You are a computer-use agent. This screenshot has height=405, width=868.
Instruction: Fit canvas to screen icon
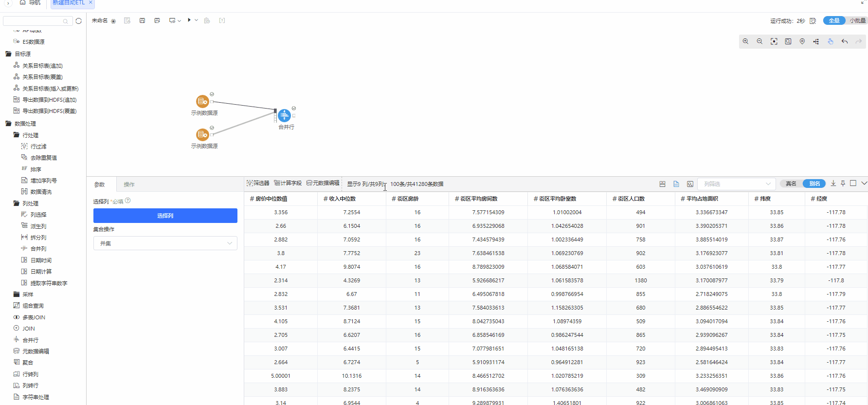coord(774,41)
